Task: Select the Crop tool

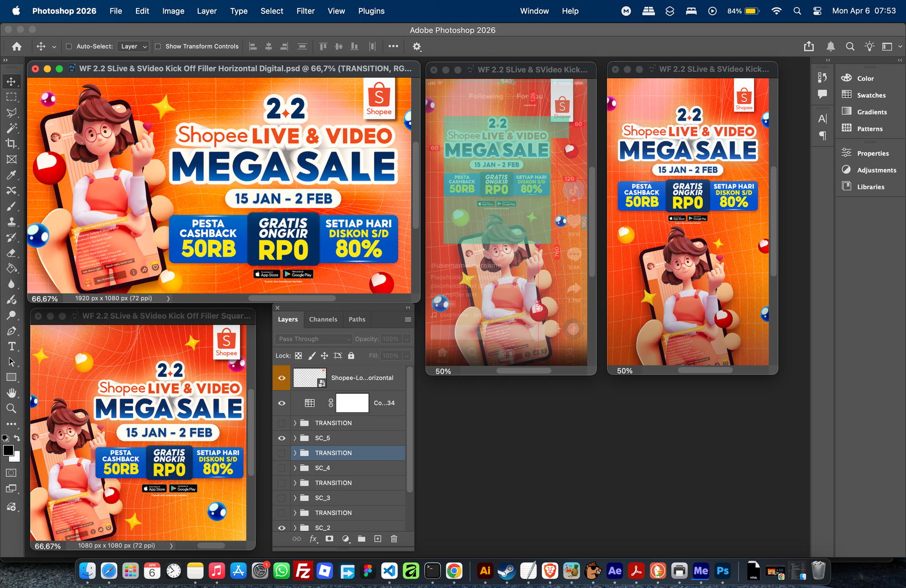Action: click(11, 144)
